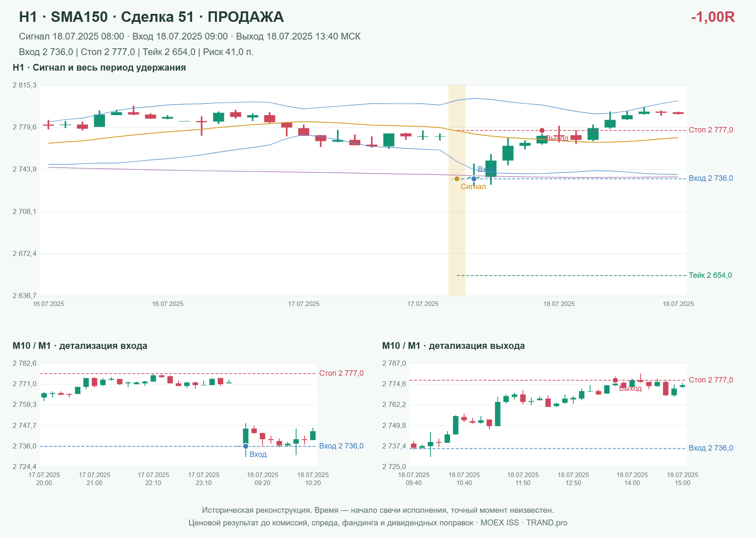Click the footer line mentioning MOEX ISS · TRAND.pro
756x538 pixels.
click(378, 523)
